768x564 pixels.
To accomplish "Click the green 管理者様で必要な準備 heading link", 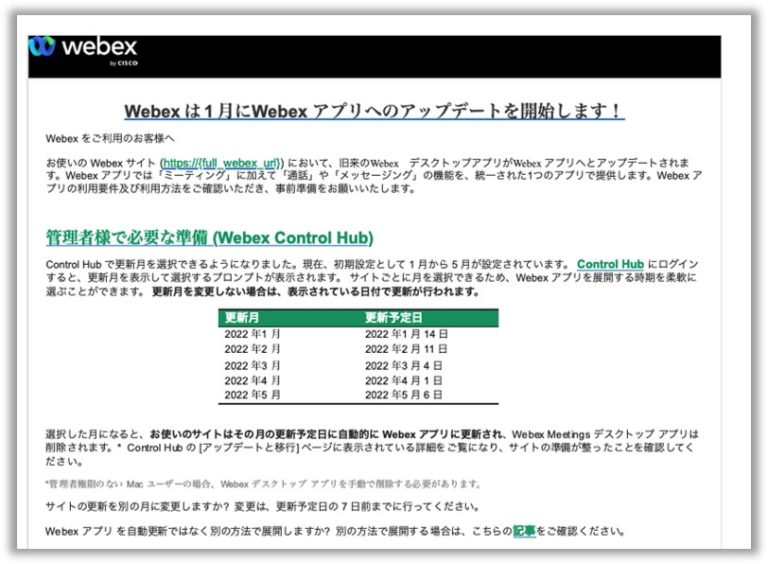I will click(210, 238).
